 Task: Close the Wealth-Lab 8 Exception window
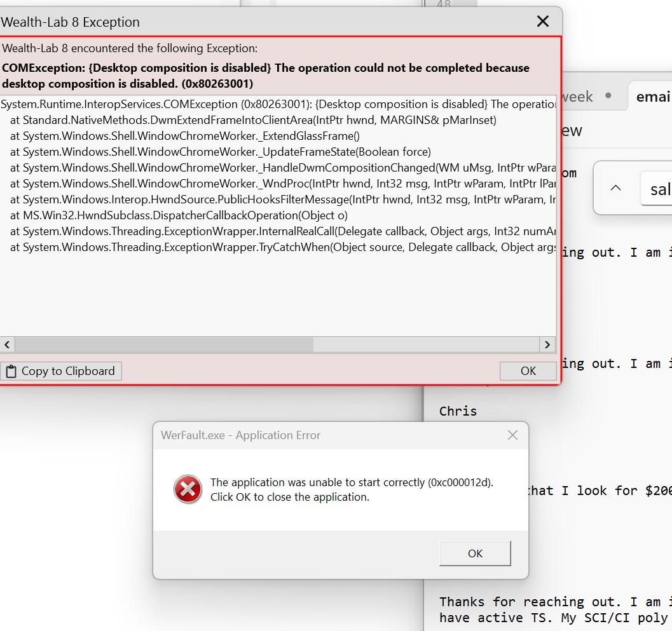542,22
